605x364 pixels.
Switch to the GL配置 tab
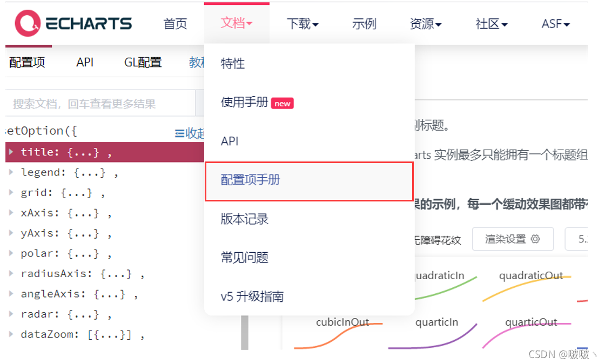(x=143, y=62)
